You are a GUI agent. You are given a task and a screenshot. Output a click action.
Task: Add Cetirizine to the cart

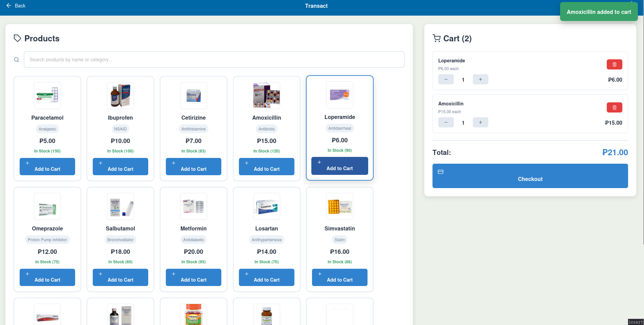(x=194, y=166)
